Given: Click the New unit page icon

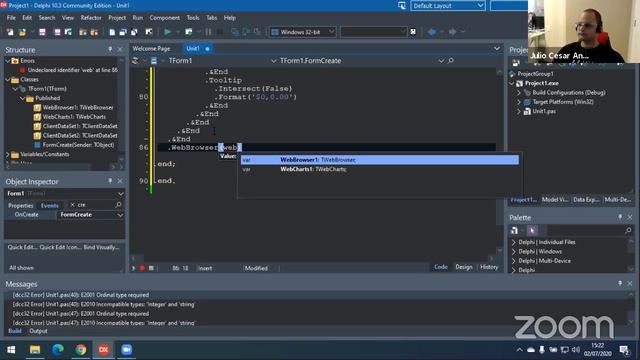Looking at the screenshot, I should (x=112, y=32).
